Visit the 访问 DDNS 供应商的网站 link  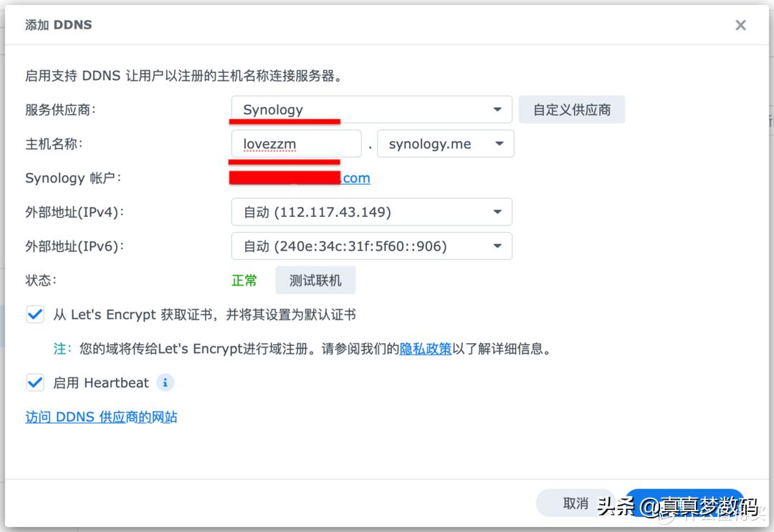[x=100, y=416]
